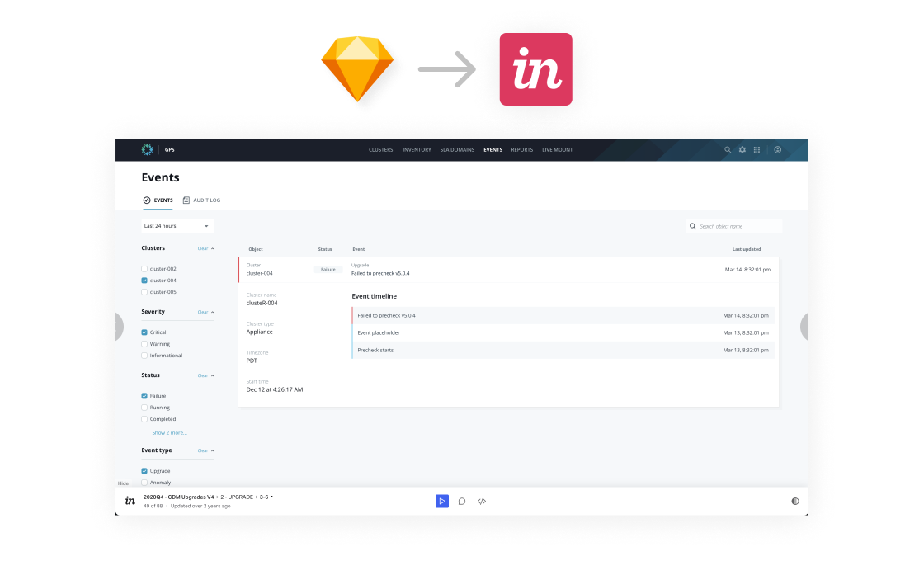Collapse the Status filter section chevron

[213, 375]
